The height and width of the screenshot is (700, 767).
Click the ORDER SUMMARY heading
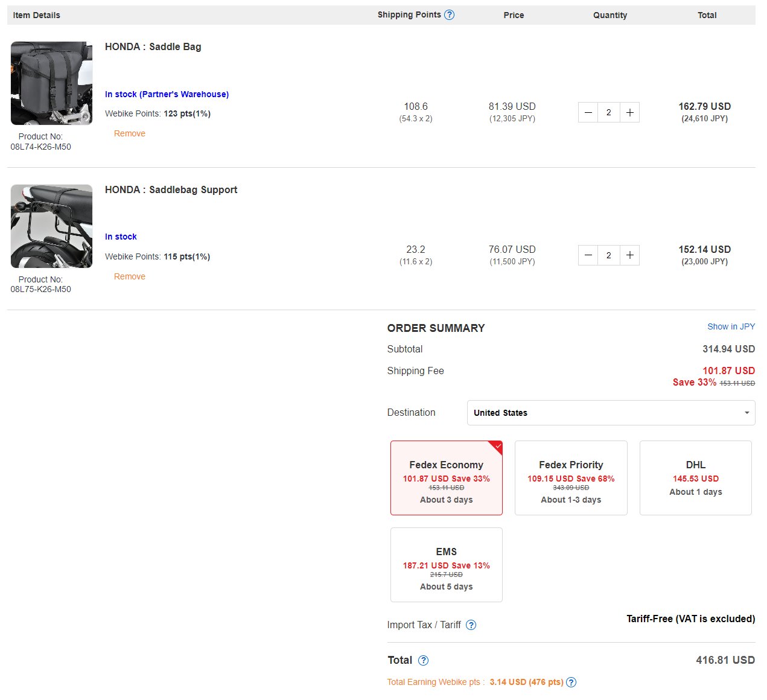436,328
